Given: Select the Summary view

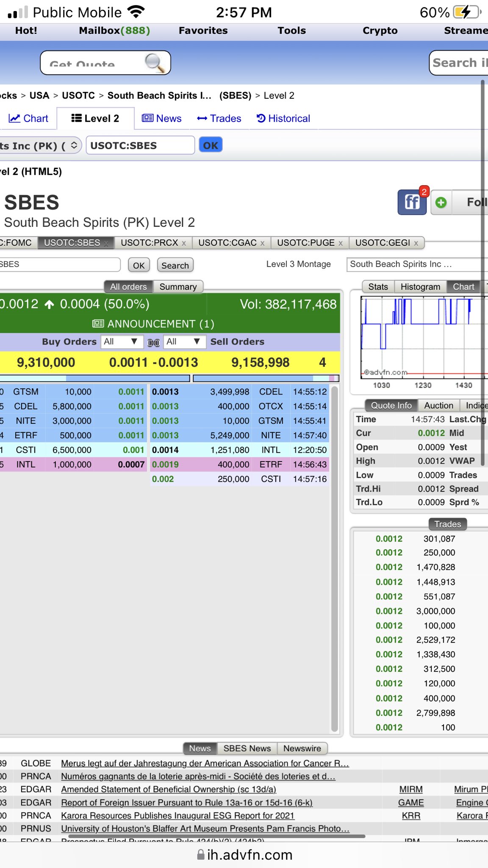Looking at the screenshot, I should pyautogui.click(x=178, y=287).
